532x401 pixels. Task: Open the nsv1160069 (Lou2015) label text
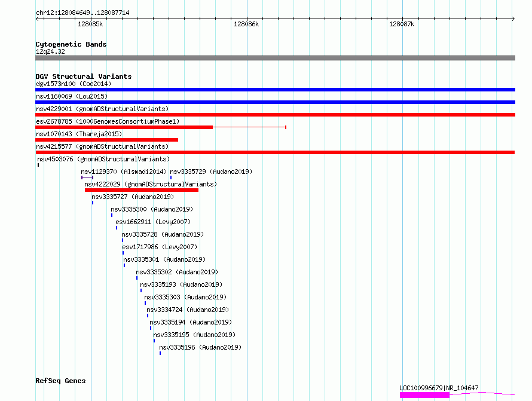tap(72, 96)
